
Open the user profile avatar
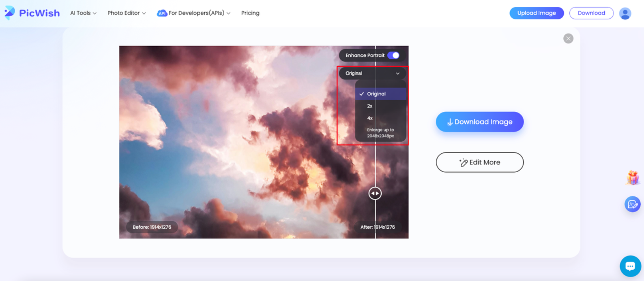625,13
